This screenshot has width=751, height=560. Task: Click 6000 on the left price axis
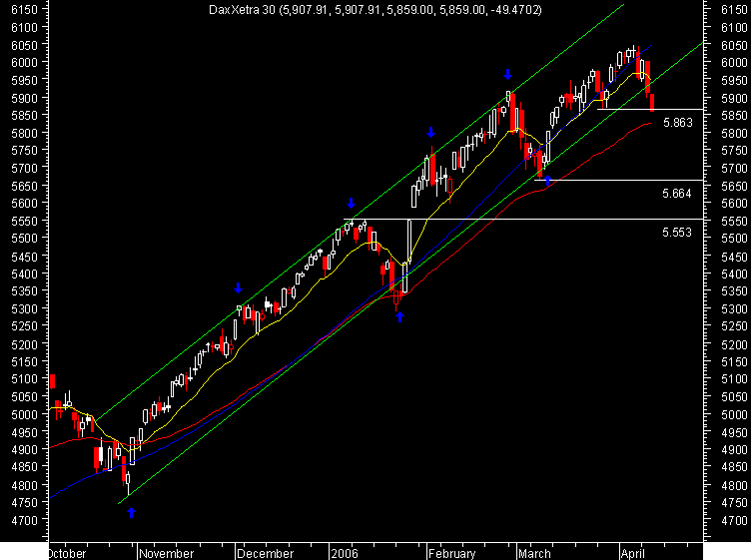click(24, 62)
